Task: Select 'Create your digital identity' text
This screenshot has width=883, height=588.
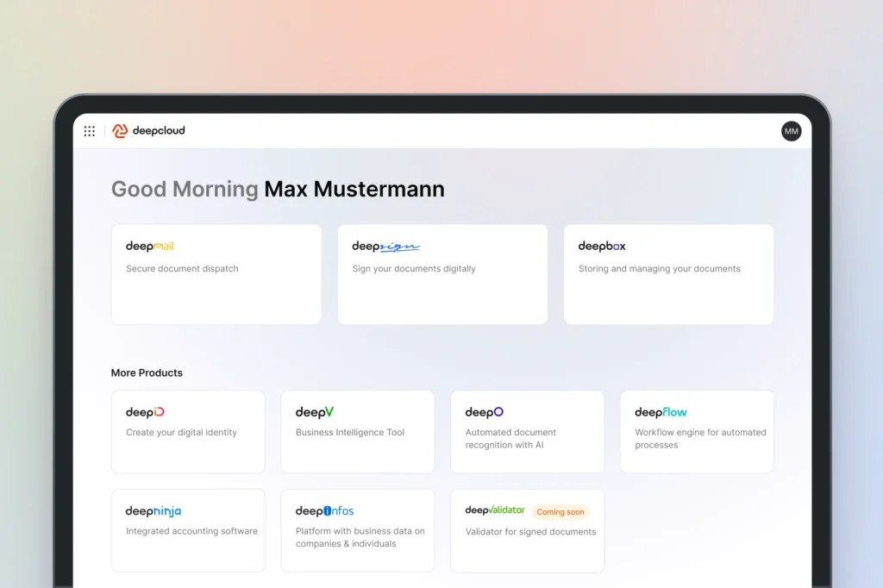Action: coord(181,433)
